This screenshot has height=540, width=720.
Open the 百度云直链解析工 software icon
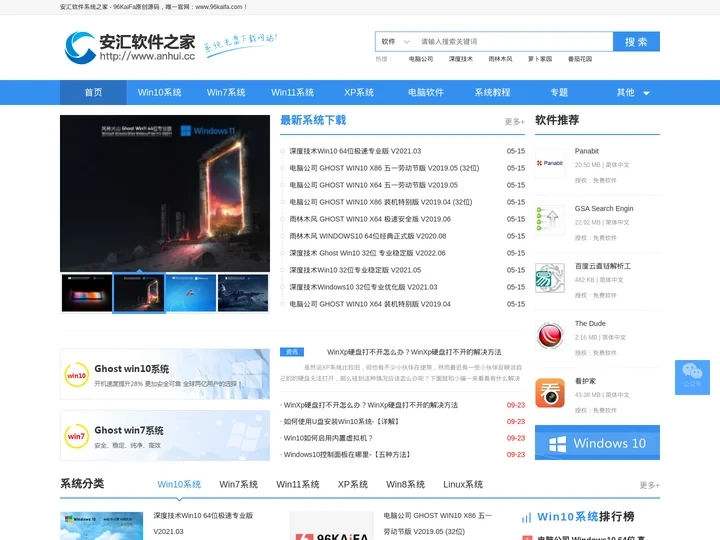pos(550,278)
